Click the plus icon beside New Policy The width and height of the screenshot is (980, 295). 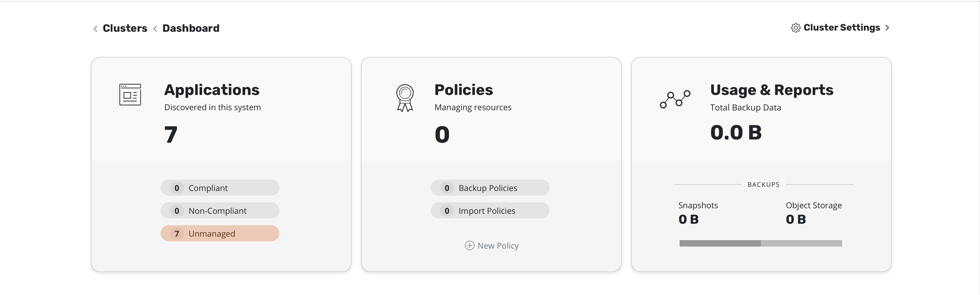[x=470, y=246]
